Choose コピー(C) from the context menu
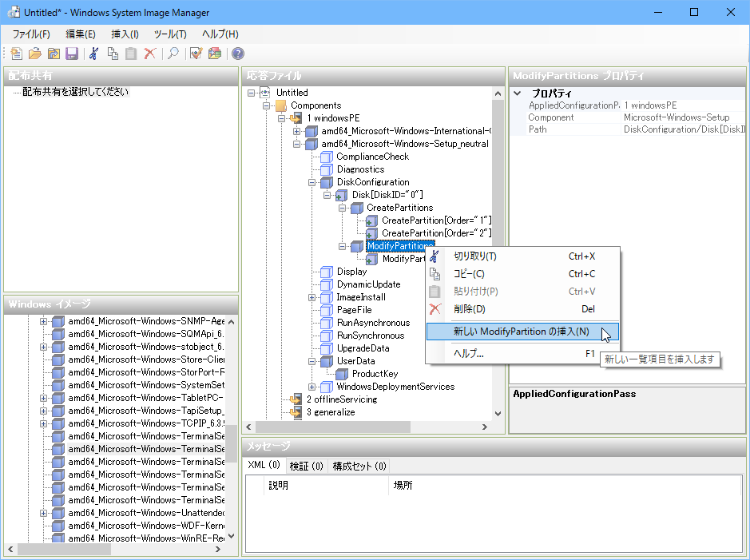 (522, 274)
